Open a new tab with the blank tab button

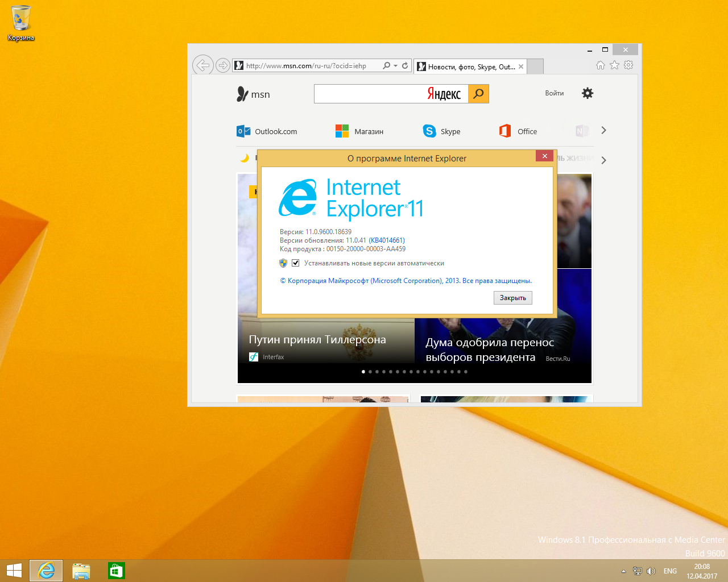pyautogui.click(x=535, y=66)
